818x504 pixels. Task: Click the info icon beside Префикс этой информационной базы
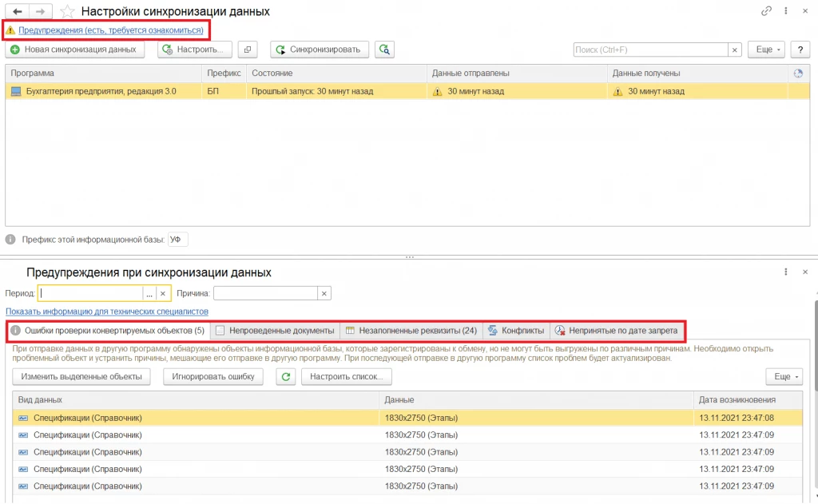[x=10, y=240]
